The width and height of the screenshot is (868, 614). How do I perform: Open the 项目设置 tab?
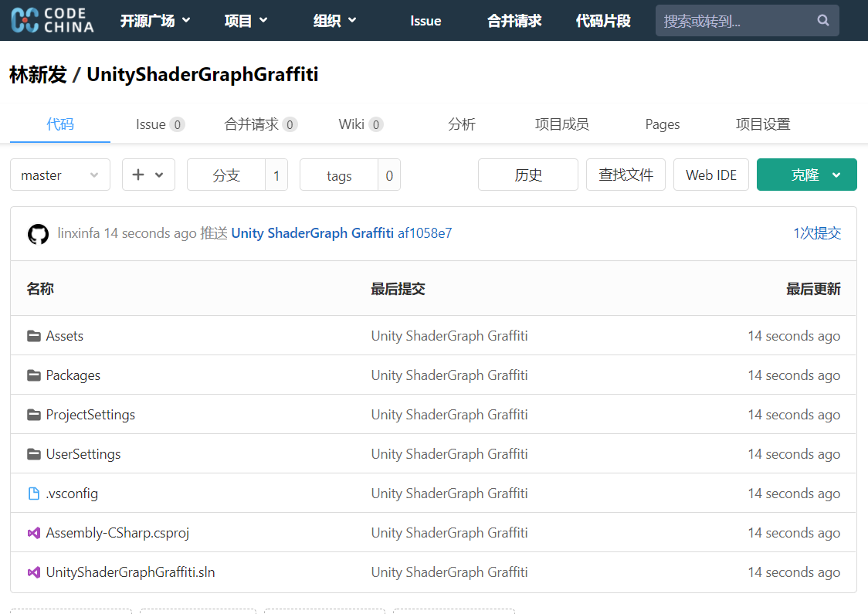click(762, 124)
